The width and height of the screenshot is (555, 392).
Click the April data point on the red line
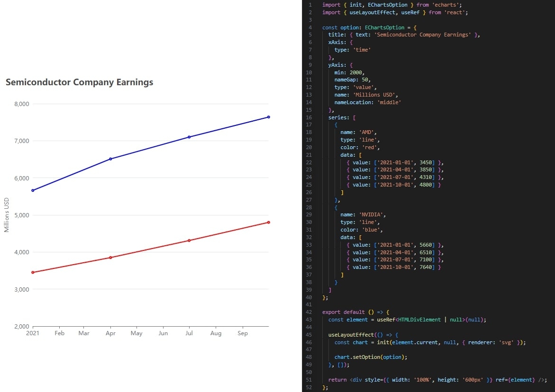click(x=111, y=257)
